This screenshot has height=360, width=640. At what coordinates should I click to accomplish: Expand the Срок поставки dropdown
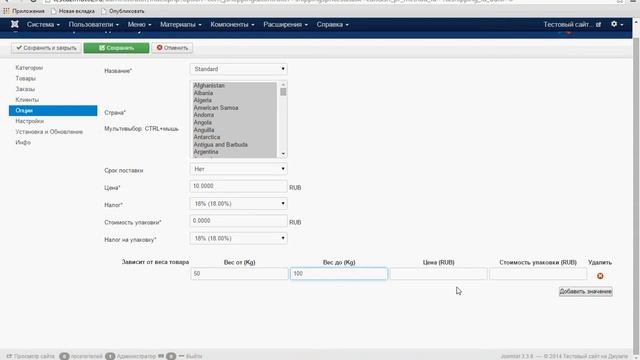[x=239, y=169]
